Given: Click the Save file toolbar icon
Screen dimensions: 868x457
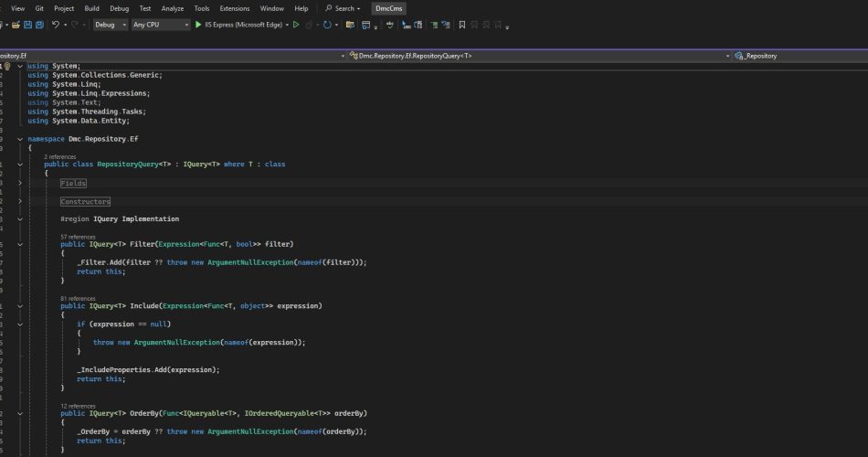Looking at the screenshot, I should pyautogui.click(x=27, y=25).
